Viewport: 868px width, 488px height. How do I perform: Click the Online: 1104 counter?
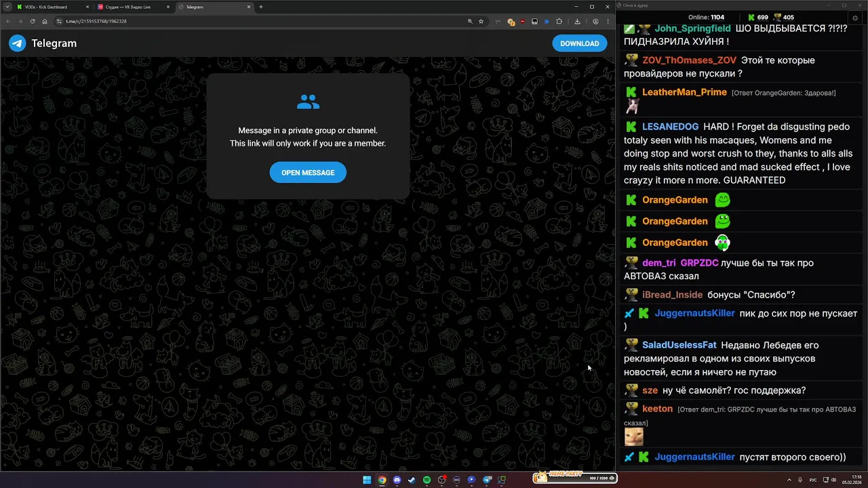coord(706,17)
